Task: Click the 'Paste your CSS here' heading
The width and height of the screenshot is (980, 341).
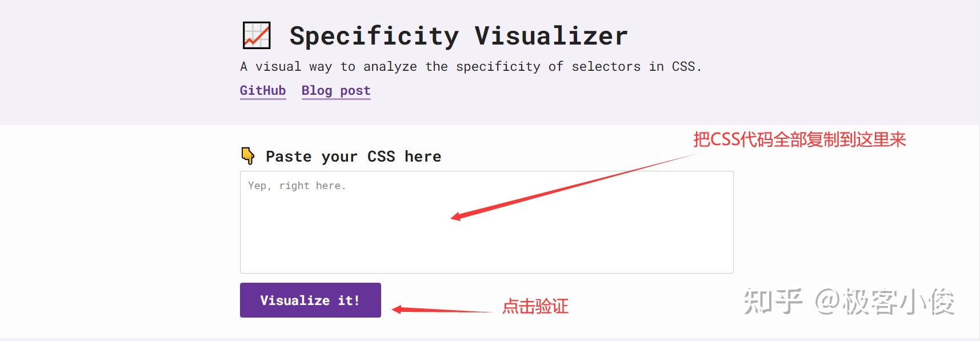Action: (353, 157)
